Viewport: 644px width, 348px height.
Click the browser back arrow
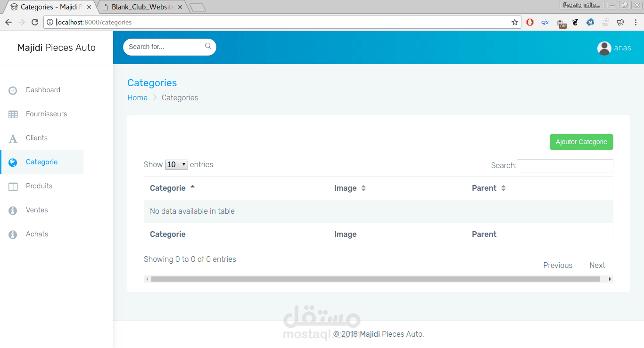8,22
